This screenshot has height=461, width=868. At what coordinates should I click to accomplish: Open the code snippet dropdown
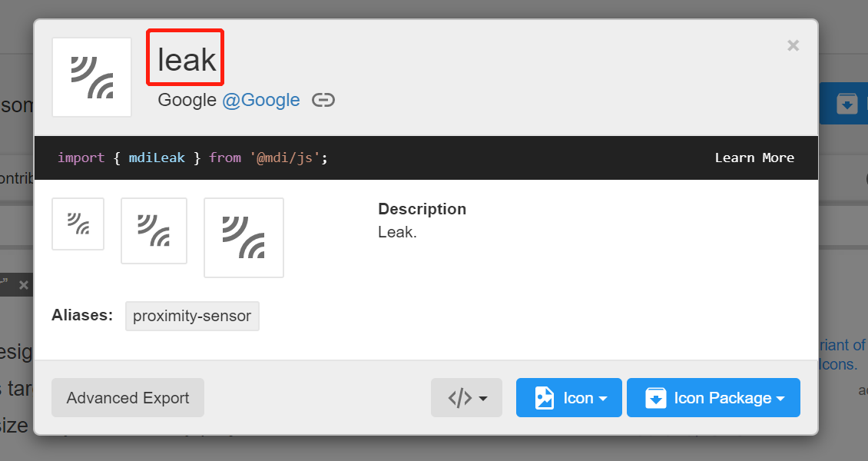click(x=466, y=398)
